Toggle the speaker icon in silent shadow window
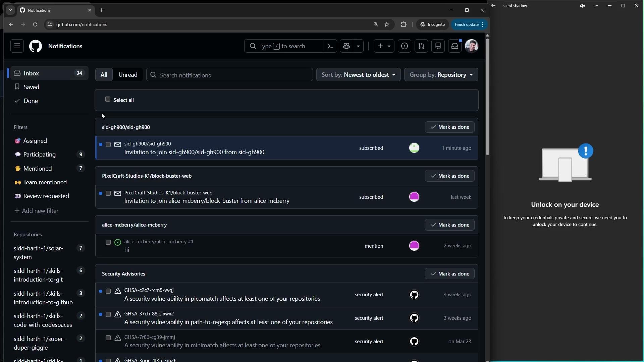This screenshot has height=362, width=644. point(583,6)
